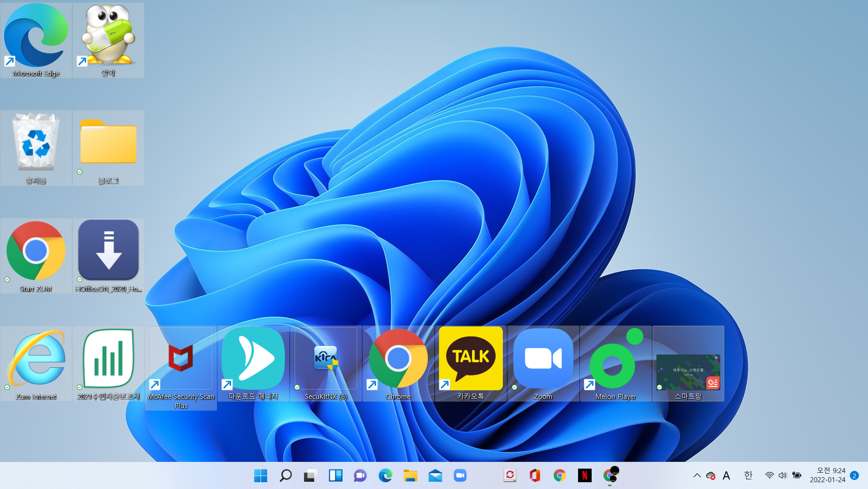Select the Melon Player desktop shortcut
This screenshot has height=489, width=868.
pos(616,364)
